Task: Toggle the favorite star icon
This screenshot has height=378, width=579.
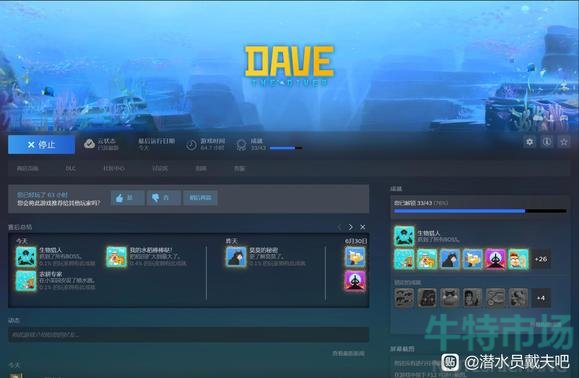Action: 564,142
